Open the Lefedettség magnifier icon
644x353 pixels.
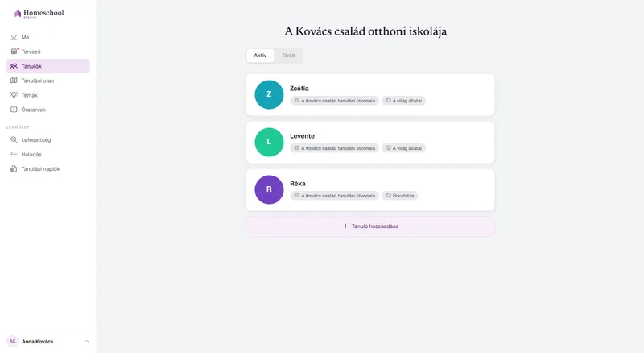tap(14, 140)
